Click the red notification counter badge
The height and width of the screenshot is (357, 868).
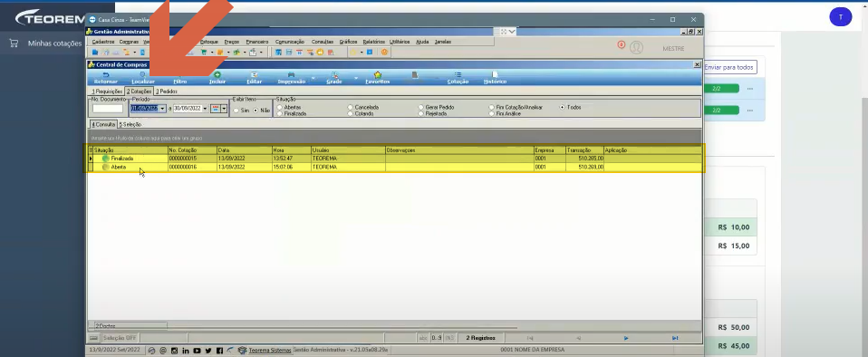click(x=622, y=44)
